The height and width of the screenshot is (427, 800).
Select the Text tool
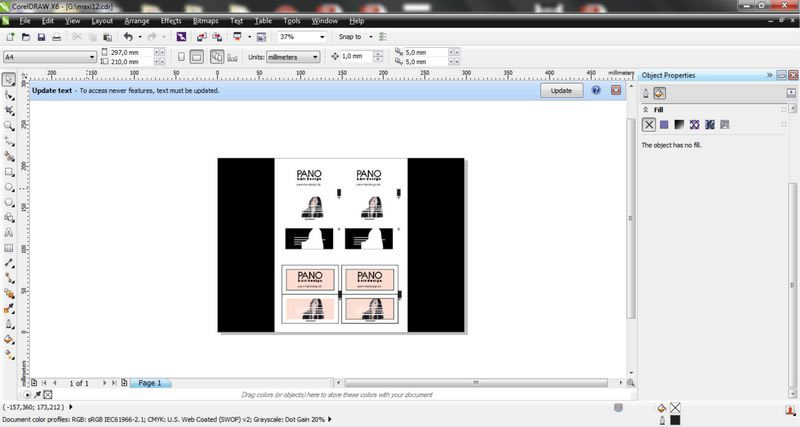(9, 233)
